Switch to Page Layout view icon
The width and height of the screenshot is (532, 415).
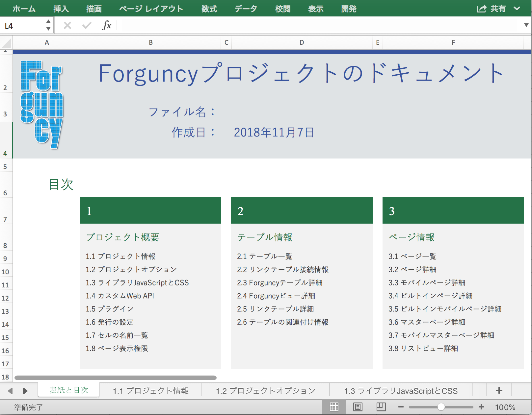click(x=358, y=407)
